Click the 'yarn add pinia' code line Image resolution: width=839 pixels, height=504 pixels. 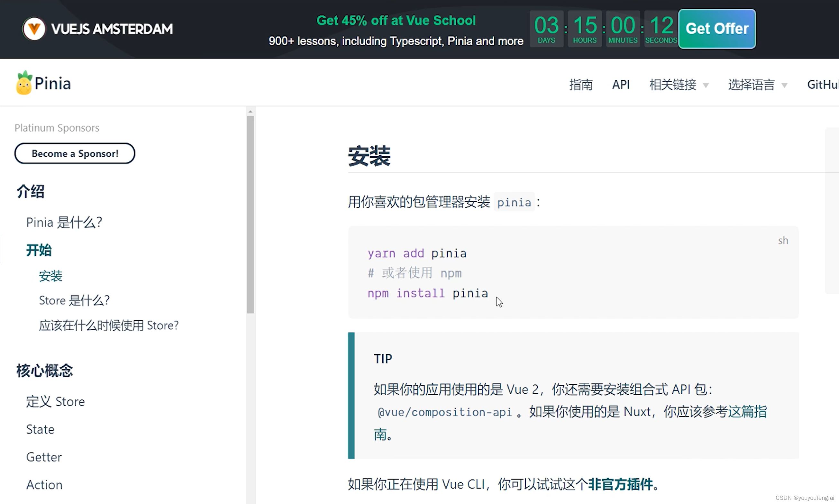point(417,253)
